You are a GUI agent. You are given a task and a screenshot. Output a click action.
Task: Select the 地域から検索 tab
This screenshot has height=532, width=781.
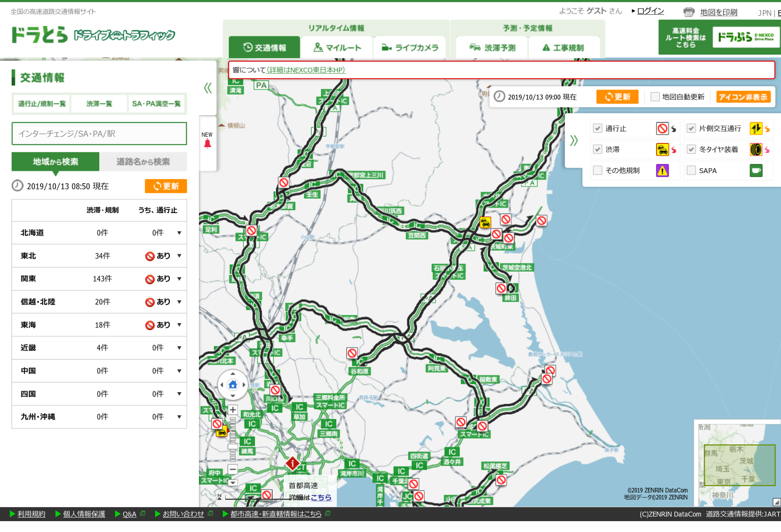(55, 162)
